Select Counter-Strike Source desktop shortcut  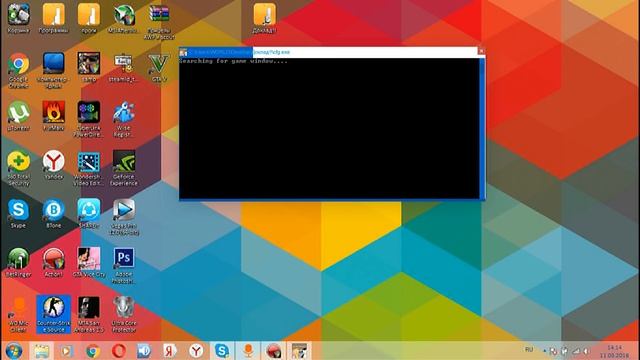(53, 314)
